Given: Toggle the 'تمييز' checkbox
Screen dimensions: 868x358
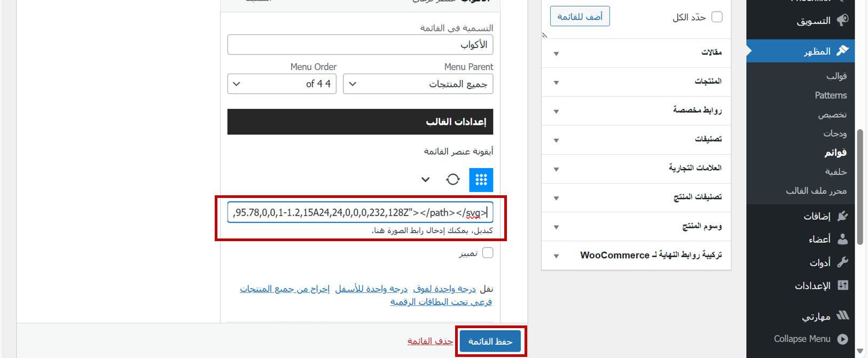Looking at the screenshot, I should [488, 253].
